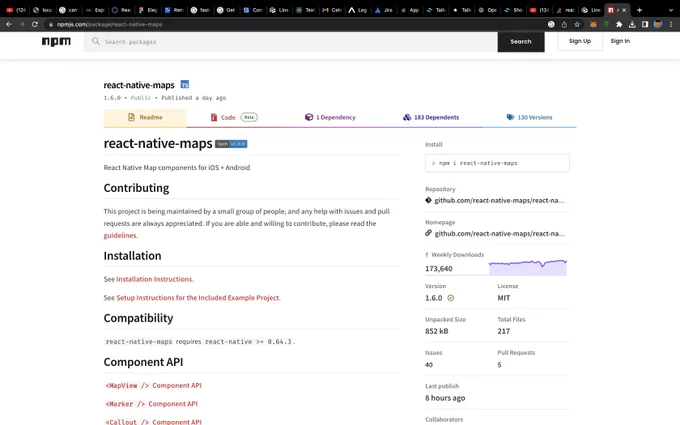Open the Homepage GitHub link
This screenshot has height=425, width=680.
(x=500, y=233)
